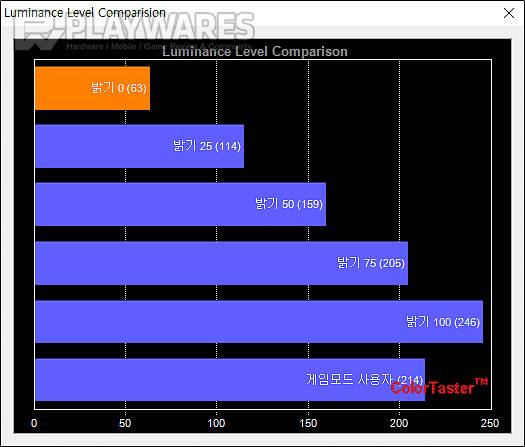Click the 100 axis label

click(x=216, y=423)
